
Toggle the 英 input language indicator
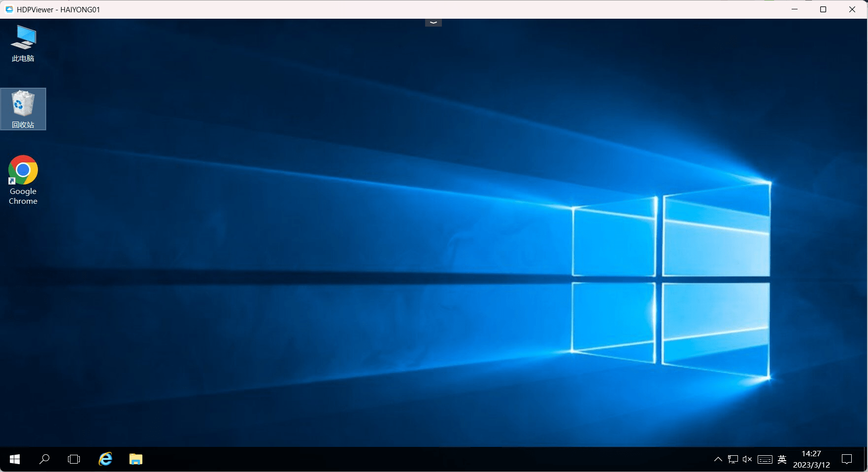point(782,459)
